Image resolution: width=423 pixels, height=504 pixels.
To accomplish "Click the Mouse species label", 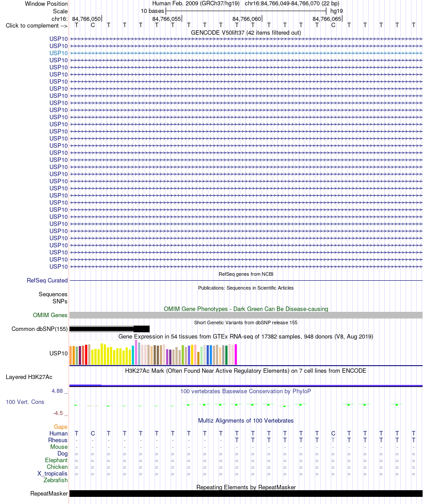I will click(x=59, y=447).
